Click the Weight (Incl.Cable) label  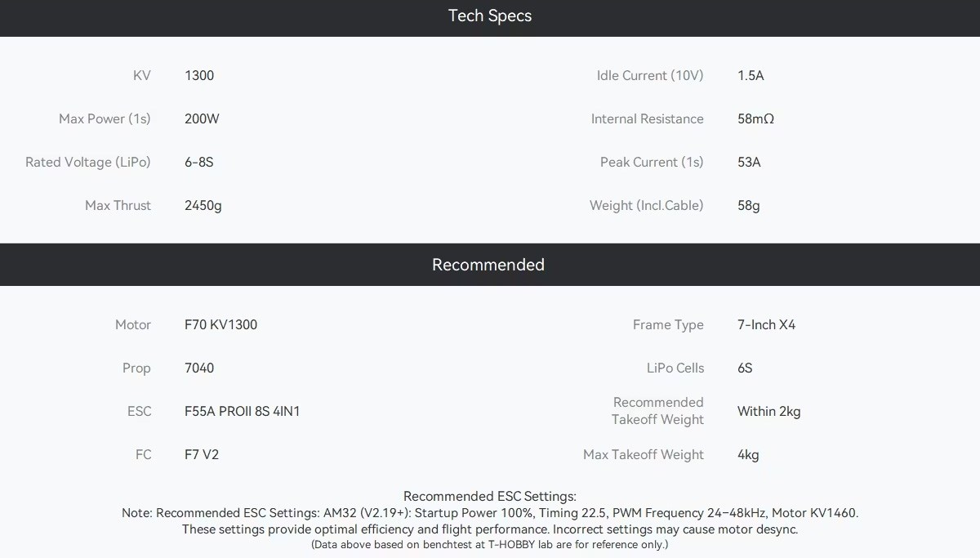click(647, 205)
